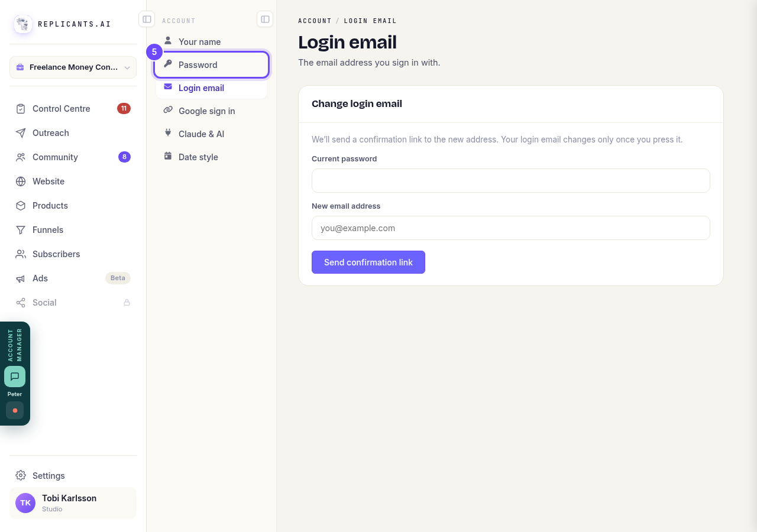Open the account manager chat icon
The image size is (757, 532).
pyautogui.click(x=15, y=377)
